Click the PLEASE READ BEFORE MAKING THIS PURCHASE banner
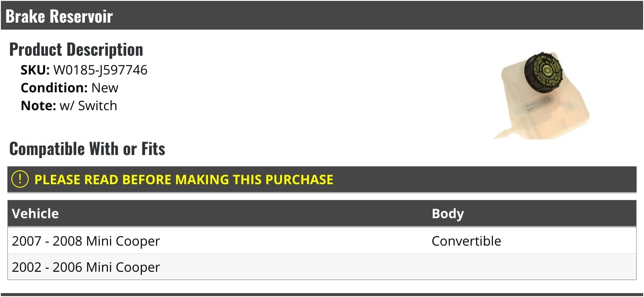The image size is (644, 297). (184, 179)
